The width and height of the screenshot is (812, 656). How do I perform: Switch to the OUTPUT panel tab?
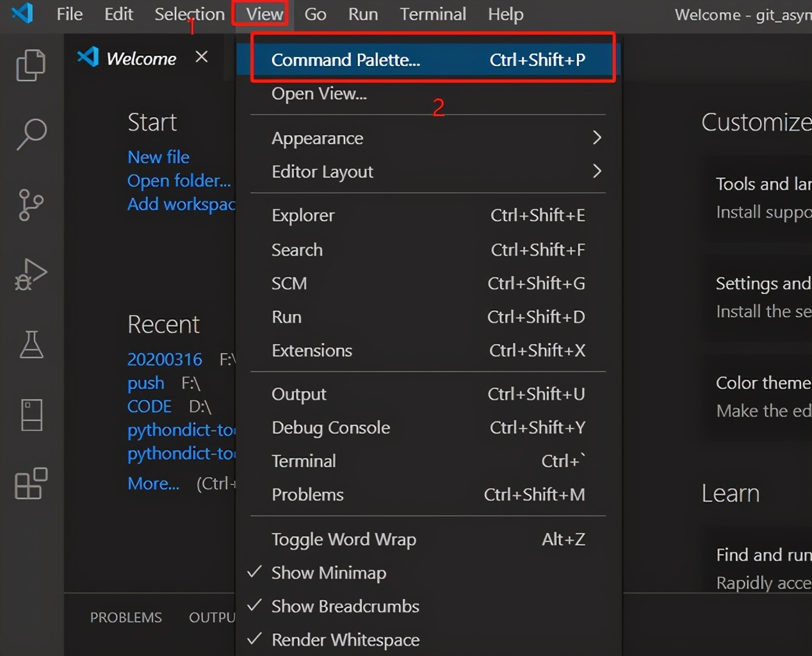(211, 617)
